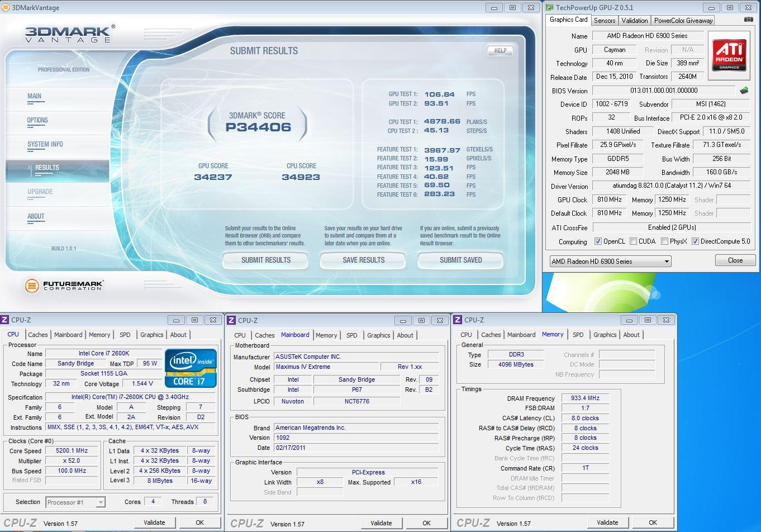This screenshot has width=761, height=532.
Task: Click the Multiplier x 52.0 value
Action: [72, 460]
